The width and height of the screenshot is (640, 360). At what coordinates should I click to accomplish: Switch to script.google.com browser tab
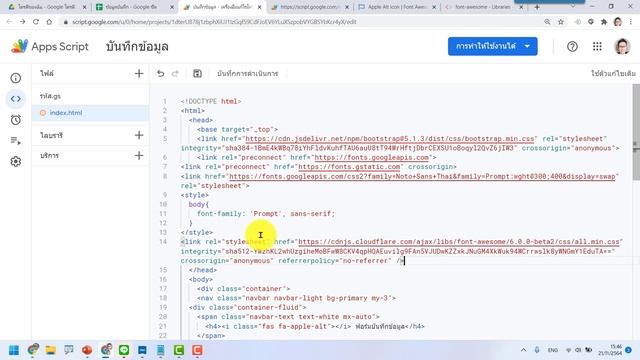click(310, 7)
